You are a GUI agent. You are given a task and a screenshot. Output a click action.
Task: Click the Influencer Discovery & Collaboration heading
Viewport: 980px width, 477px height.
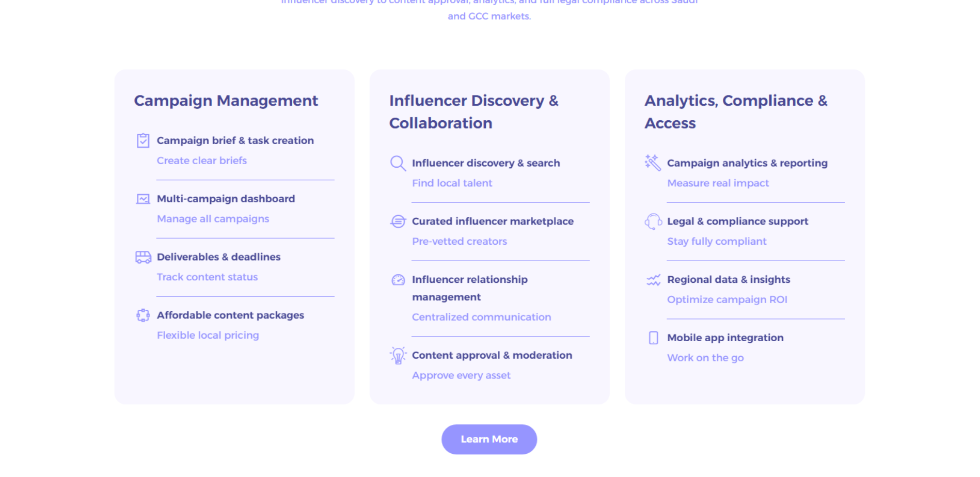[x=473, y=112]
